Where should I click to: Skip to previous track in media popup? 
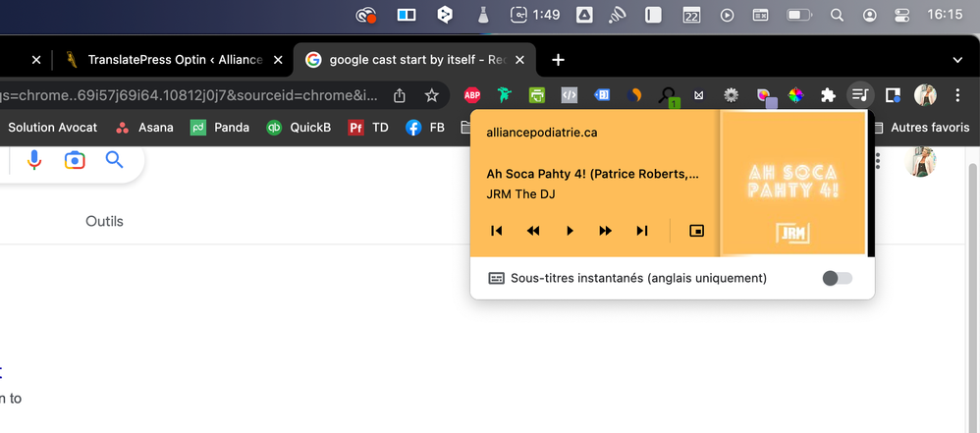[497, 231]
